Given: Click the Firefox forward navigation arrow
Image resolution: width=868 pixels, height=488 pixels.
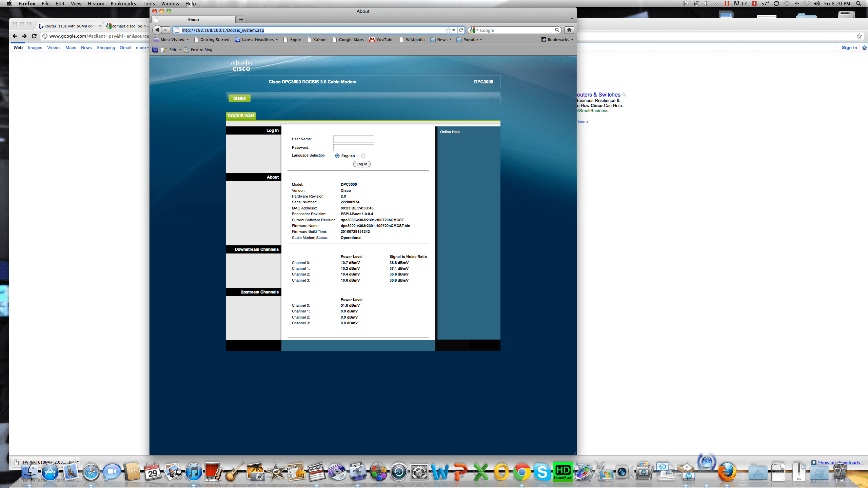Looking at the screenshot, I should (166, 30).
